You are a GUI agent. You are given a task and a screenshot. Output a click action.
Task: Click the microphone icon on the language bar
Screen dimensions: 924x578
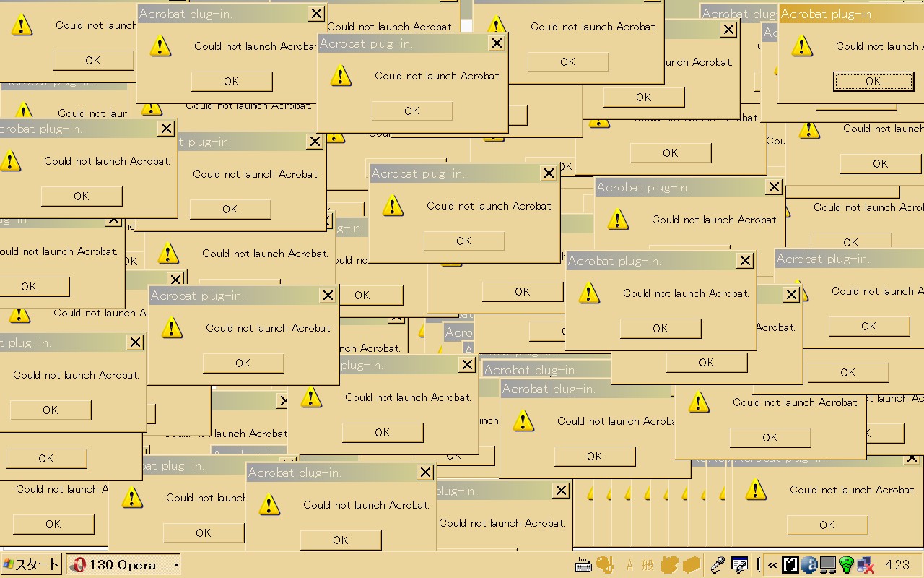click(x=718, y=565)
